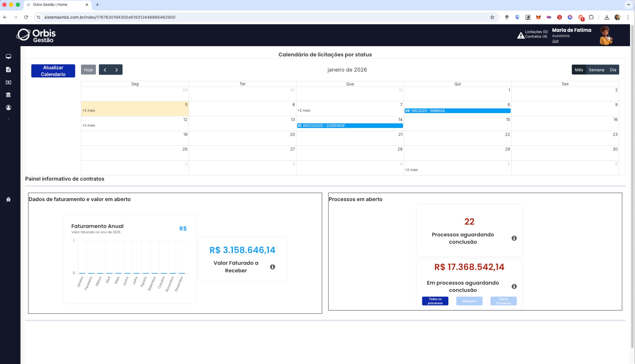Click the info icon next to Processos aguardando conclusão
Image resolution: width=635 pixels, height=364 pixels.
[514, 238]
